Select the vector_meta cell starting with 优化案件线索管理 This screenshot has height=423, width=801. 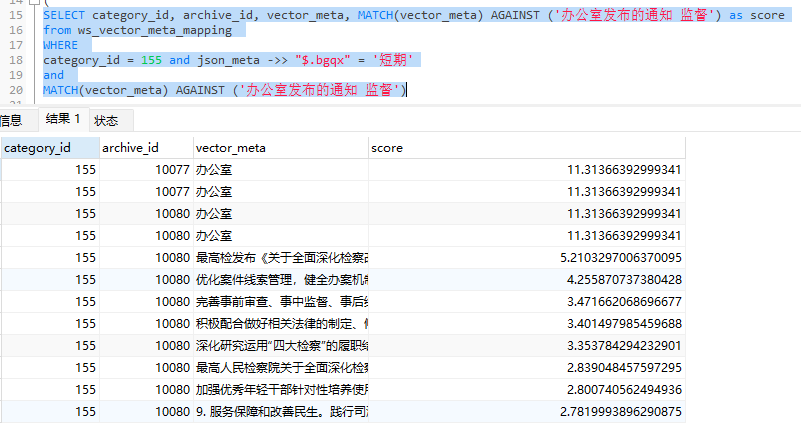(x=280, y=279)
